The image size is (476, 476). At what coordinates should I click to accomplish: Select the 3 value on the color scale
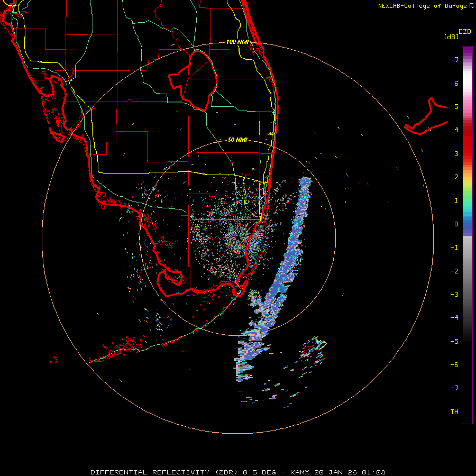click(x=456, y=153)
